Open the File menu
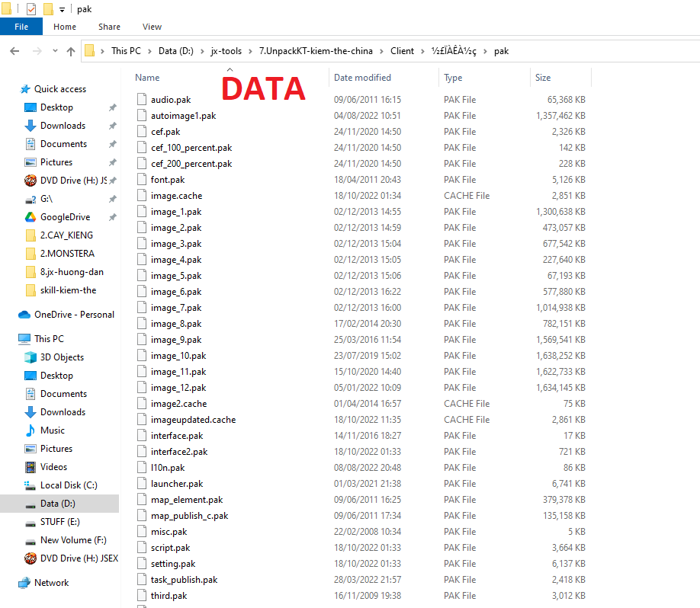700x608 pixels. click(21, 25)
